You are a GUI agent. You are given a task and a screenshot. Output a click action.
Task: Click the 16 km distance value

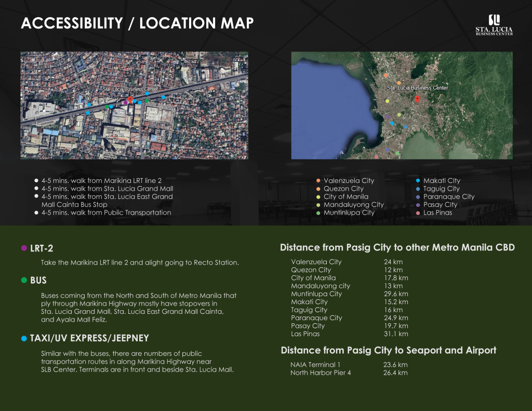coord(393,310)
